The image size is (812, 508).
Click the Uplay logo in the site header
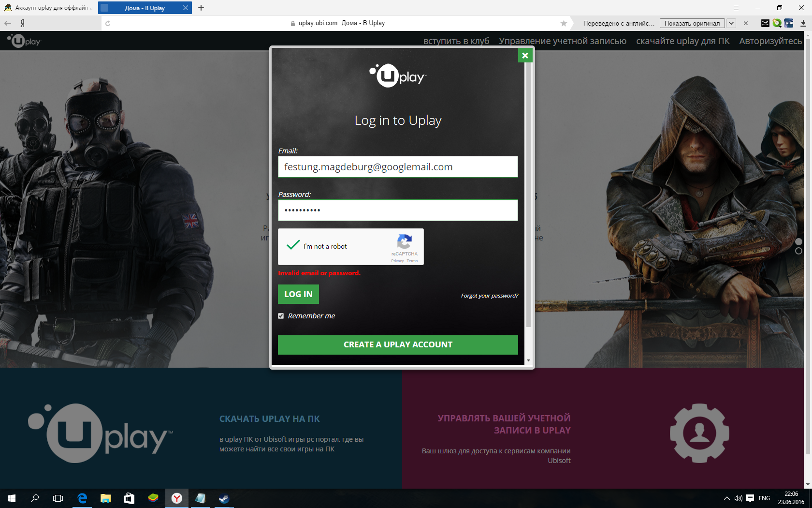[24, 41]
